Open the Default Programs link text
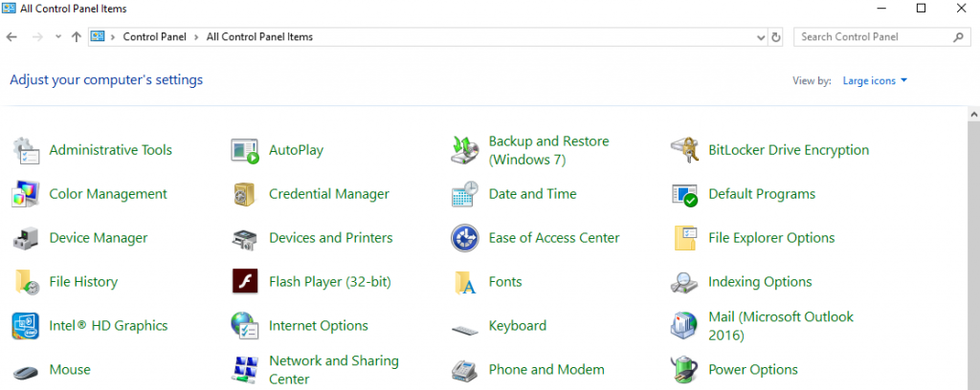 click(762, 194)
